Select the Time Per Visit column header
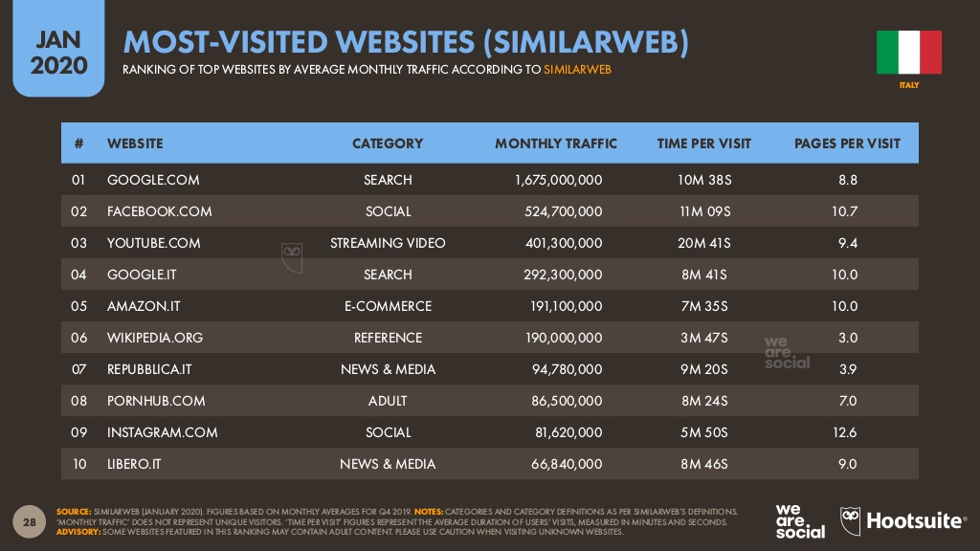This screenshot has height=551, width=980. click(703, 143)
